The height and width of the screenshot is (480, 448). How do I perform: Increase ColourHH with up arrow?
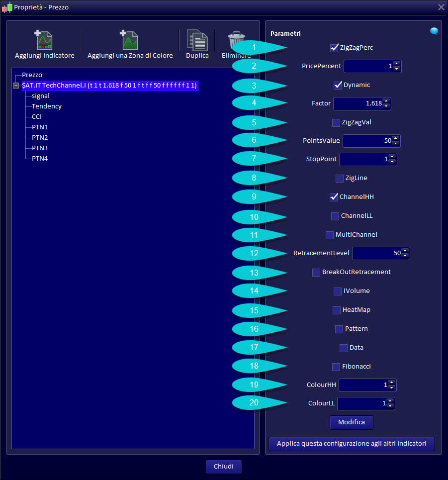391,383
